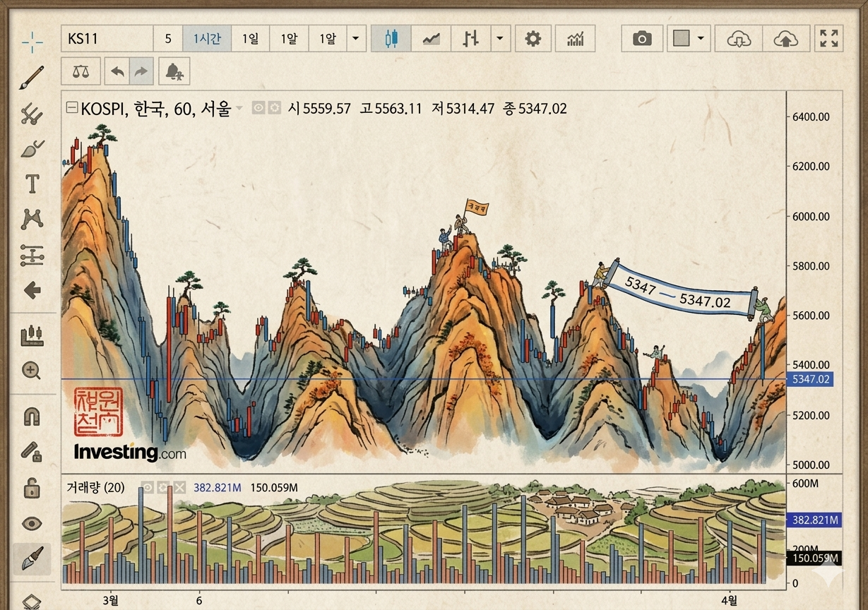Screen dimensions: 868x610
Task: Activate the magnet snap mode
Action: click(32, 416)
